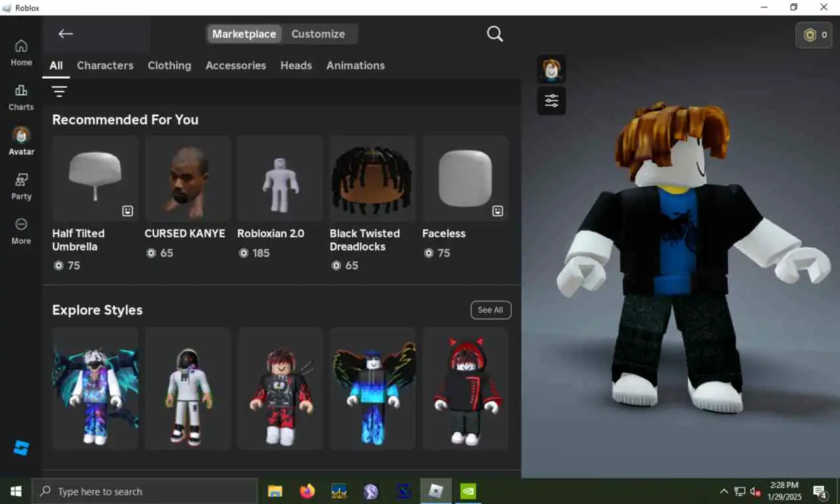Open Half Tilted Umbrella item thumbnail

pos(95,178)
